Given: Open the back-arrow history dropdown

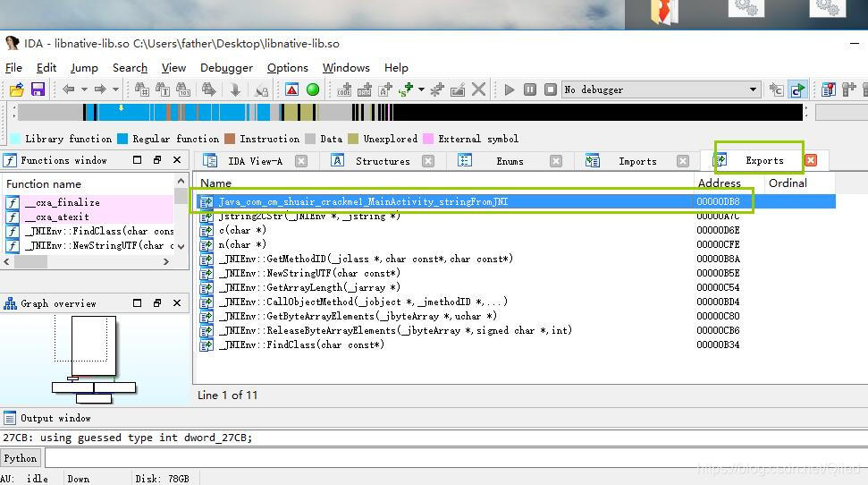Looking at the screenshot, I should tap(84, 89).
